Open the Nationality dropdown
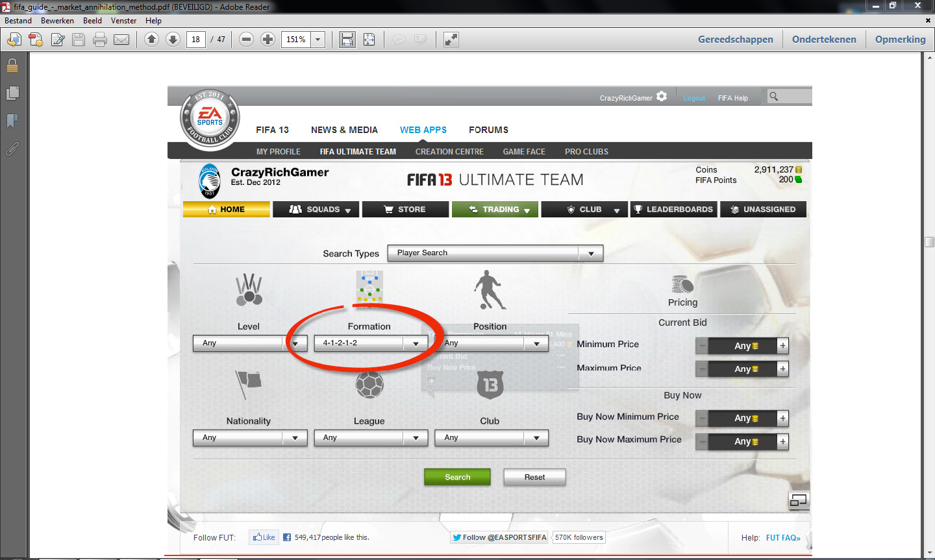Screen dimensions: 935x560 tap(250, 438)
